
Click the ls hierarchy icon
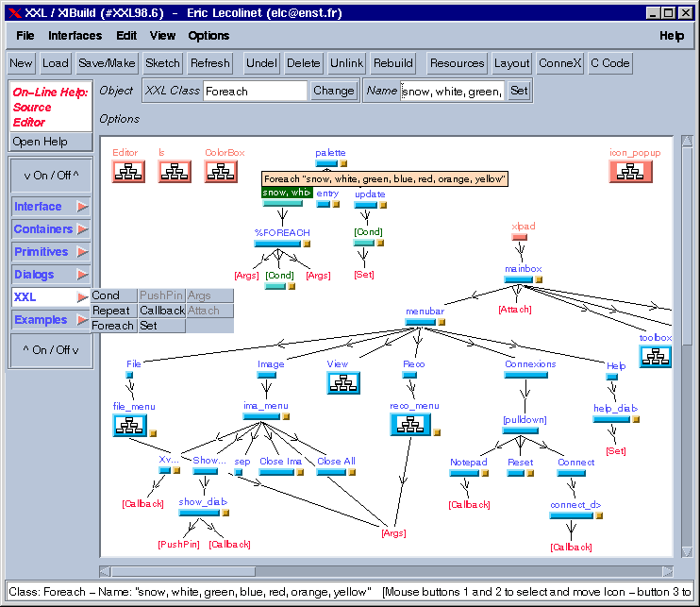point(175,172)
